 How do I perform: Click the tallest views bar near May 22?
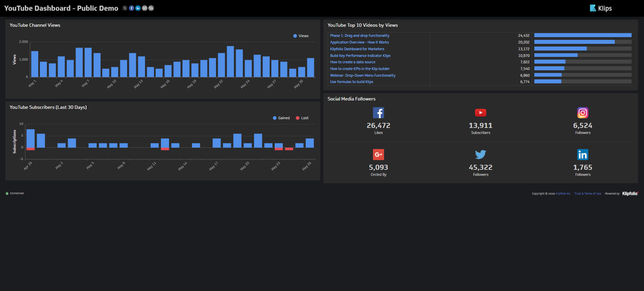click(x=230, y=61)
